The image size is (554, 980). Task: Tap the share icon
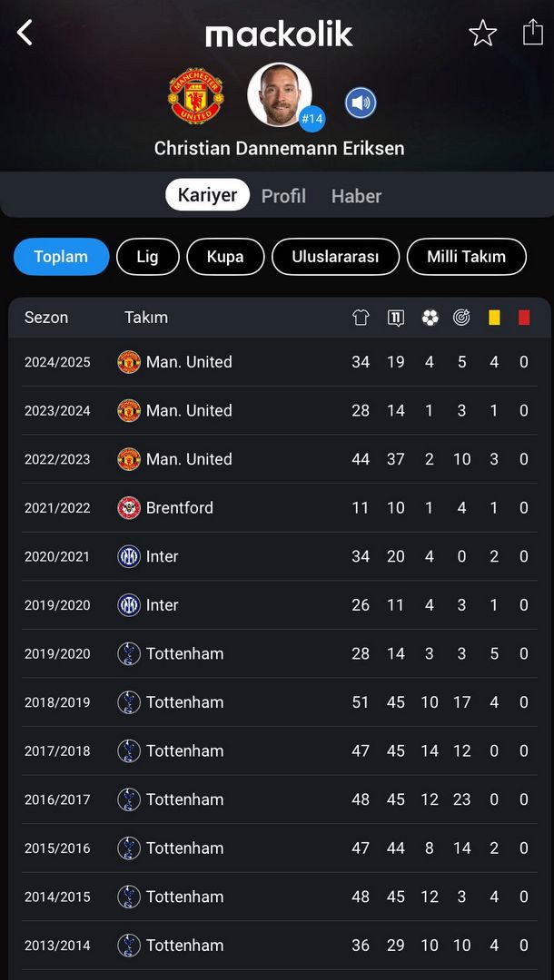(x=532, y=33)
